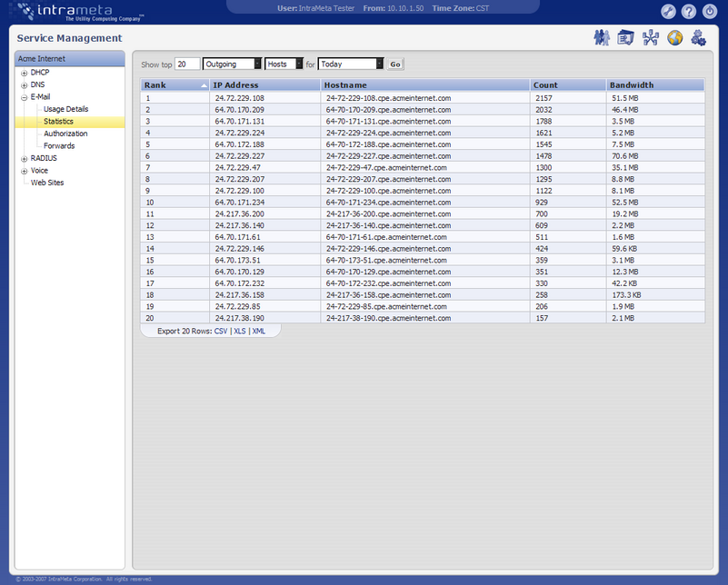This screenshot has height=585, width=728.
Task: Click hostname 24-72-229-207.cpe.acmeinternet.com
Action: click(388, 180)
